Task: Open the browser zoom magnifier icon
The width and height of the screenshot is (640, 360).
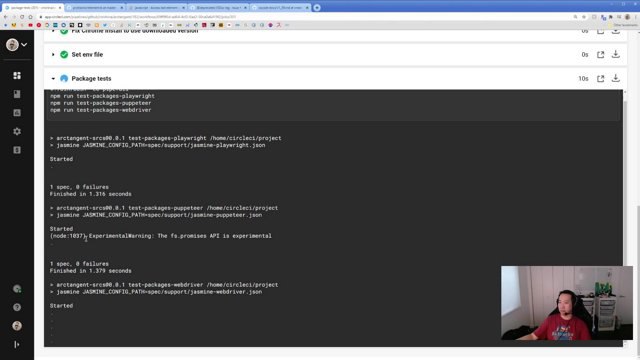Action: point(575,17)
